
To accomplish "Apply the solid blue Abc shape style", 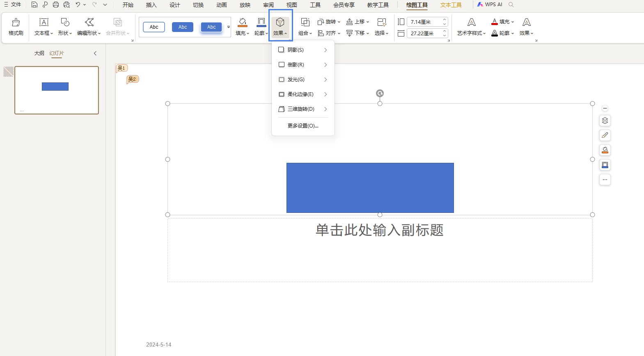I will pyautogui.click(x=183, y=27).
